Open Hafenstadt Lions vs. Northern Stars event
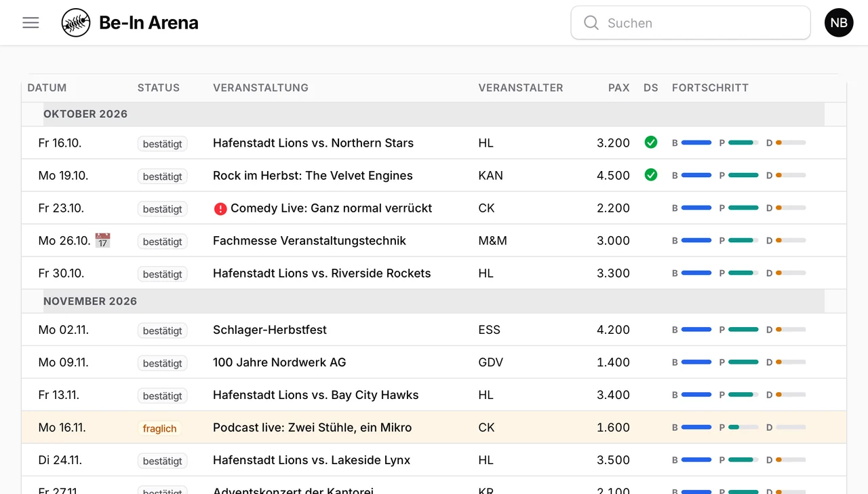 (x=313, y=142)
